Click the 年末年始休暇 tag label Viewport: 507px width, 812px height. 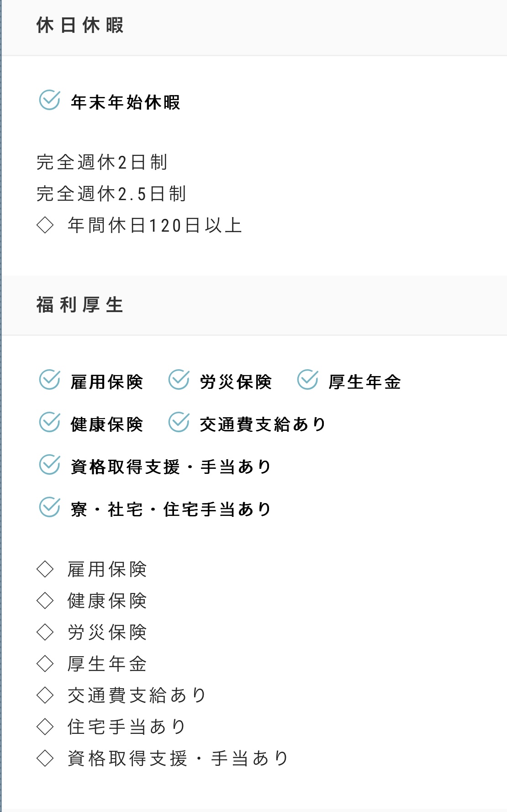pyautogui.click(x=126, y=102)
